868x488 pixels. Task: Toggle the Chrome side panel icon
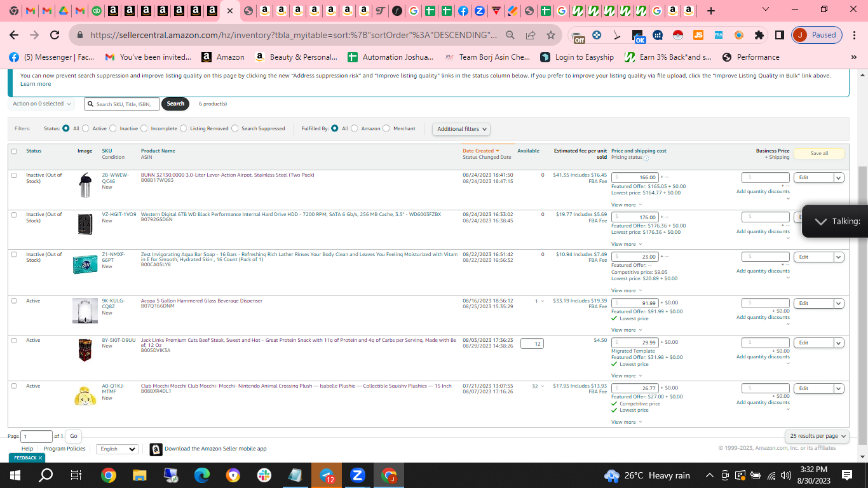click(x=779, y=35)
